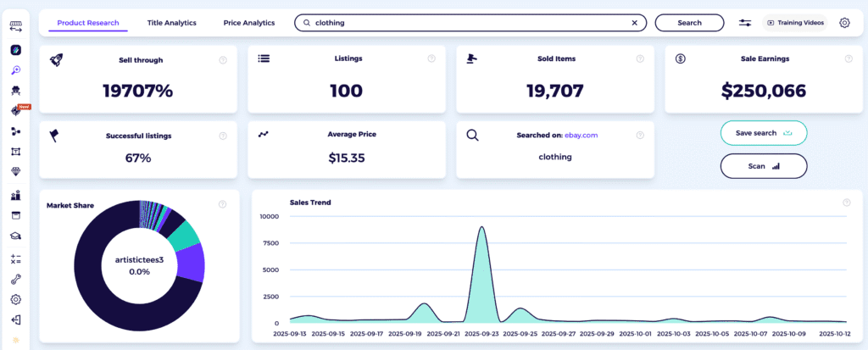Switch to the Price Analytics tab
Image resolution: width=868 pixels, height=350 pixels.
[249, 23]
